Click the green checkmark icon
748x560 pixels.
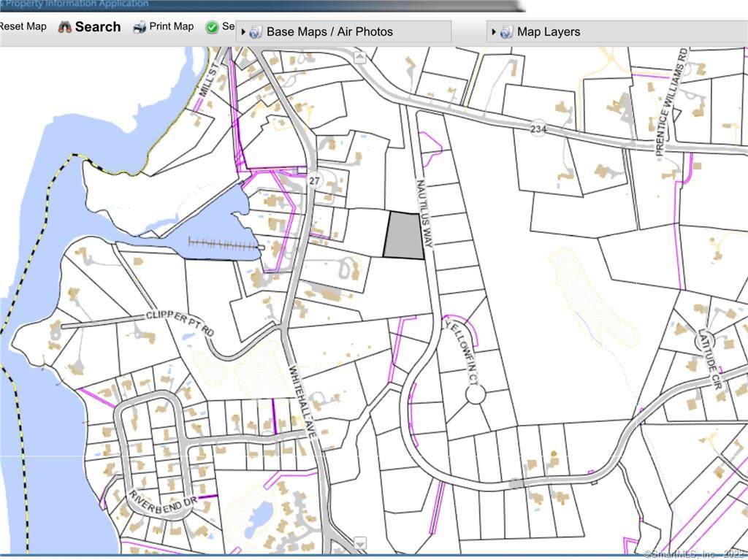point(212,27)
